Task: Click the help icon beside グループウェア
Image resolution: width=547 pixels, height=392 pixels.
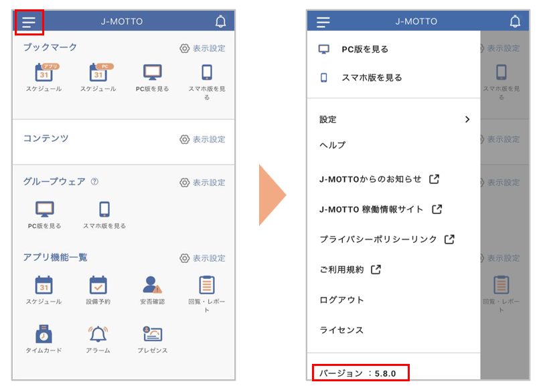Action: 94,181
